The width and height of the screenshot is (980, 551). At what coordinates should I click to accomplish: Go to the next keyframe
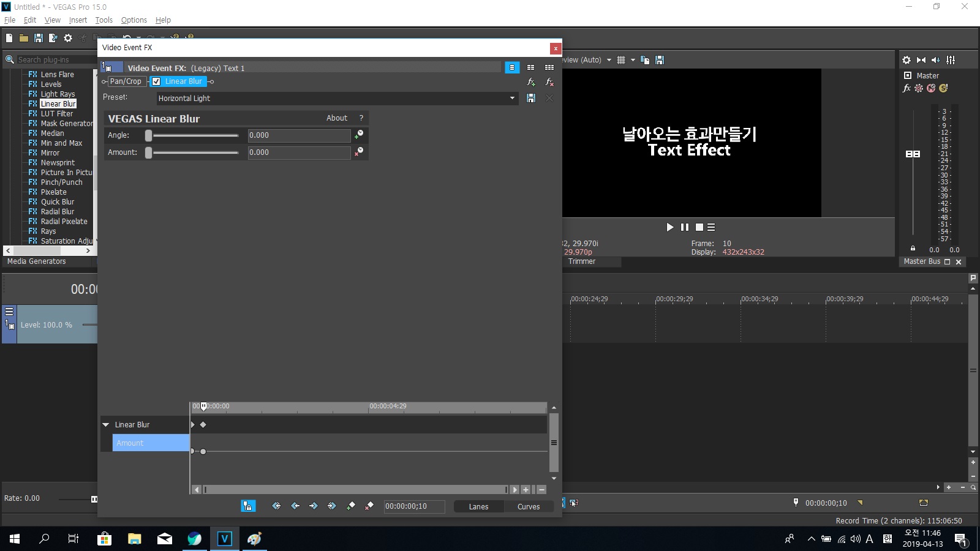314,506
